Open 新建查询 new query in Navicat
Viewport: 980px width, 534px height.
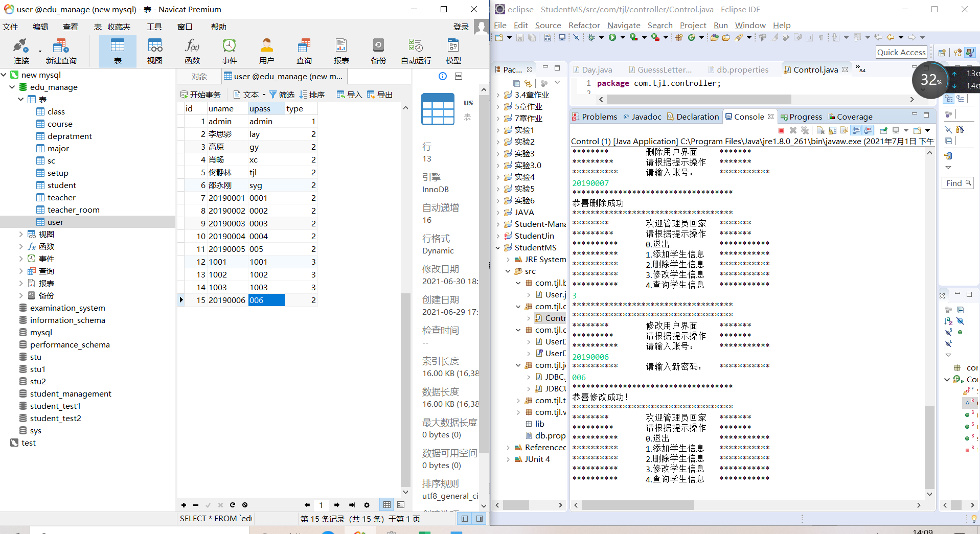tap(61, 51)
